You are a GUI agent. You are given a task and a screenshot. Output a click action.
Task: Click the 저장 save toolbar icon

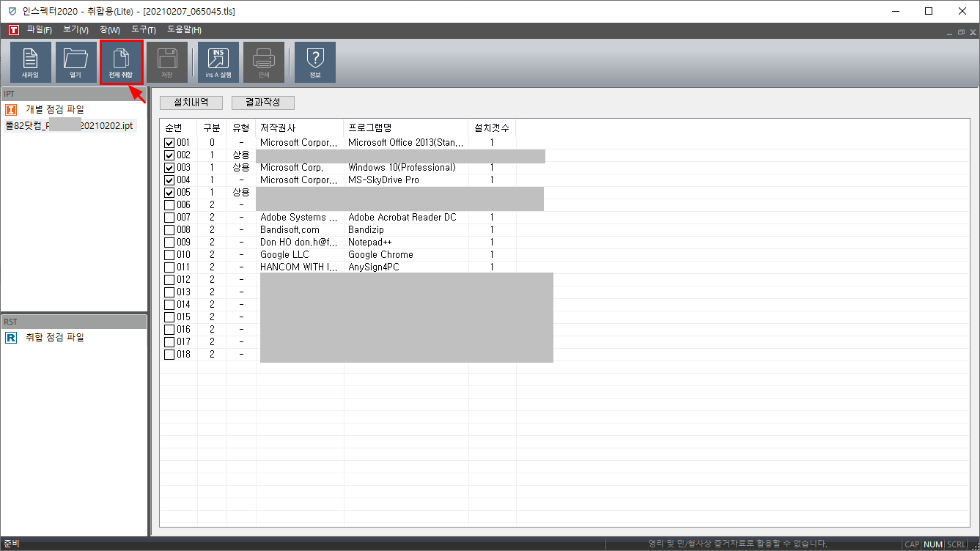coord(167,62)
